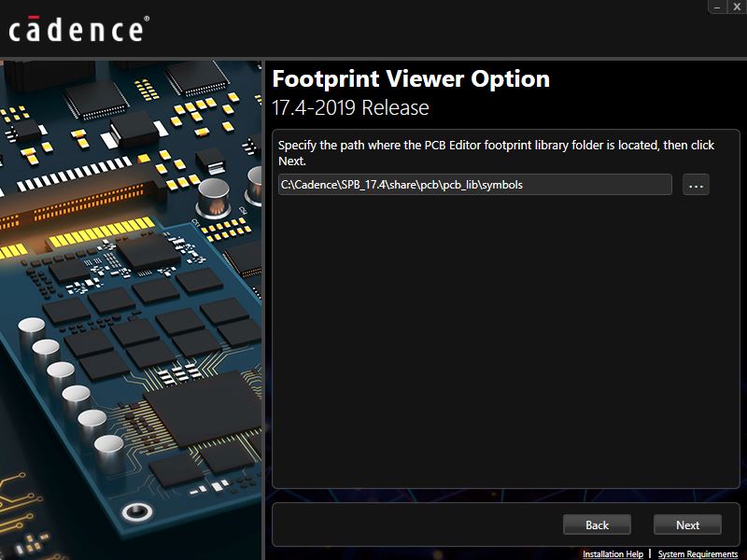Click the Footprint Viewer Option heading
The image size is (747, 560).
pos(411,78)
